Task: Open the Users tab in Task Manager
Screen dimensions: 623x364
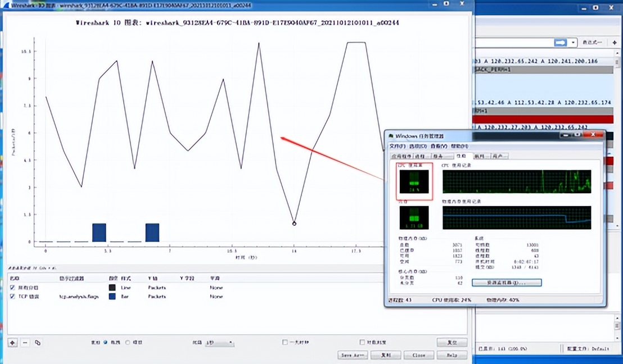Action: [499, 156]
